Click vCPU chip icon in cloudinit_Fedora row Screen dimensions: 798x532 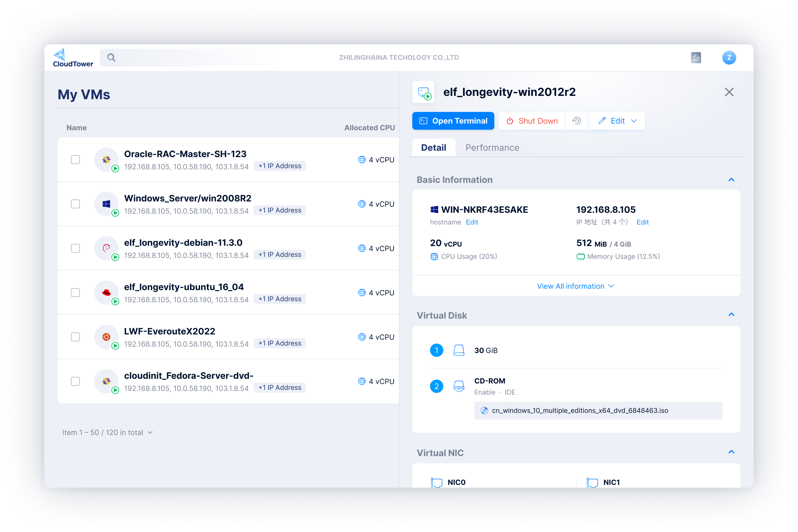[x=362, y=381]
